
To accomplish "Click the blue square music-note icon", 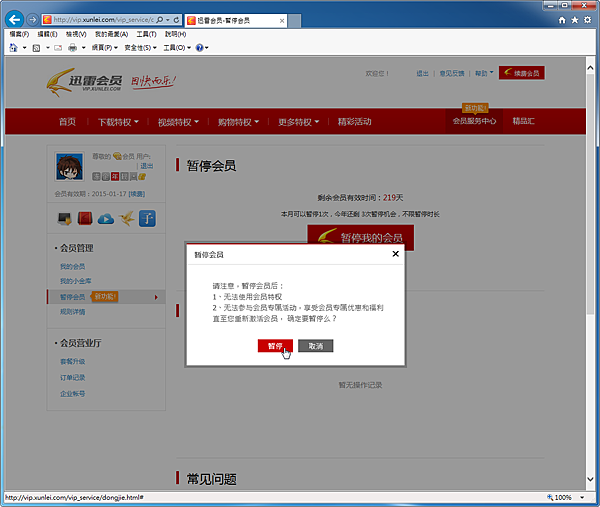I will click(x=147, y=218).
